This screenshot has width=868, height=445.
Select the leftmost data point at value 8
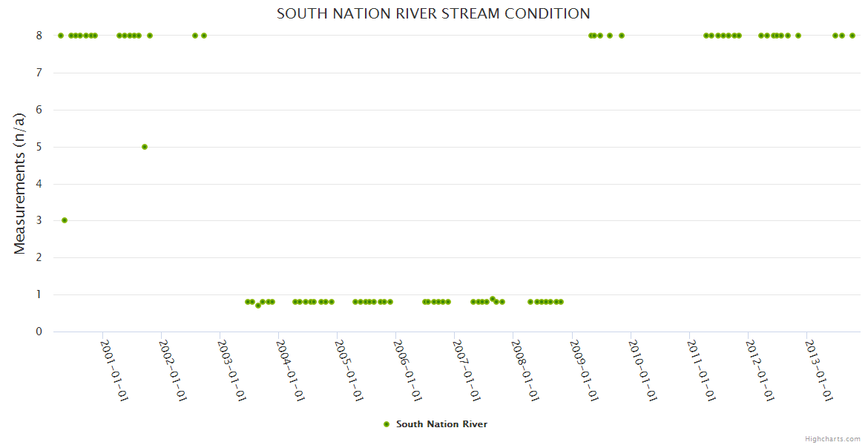pos(61,36)
